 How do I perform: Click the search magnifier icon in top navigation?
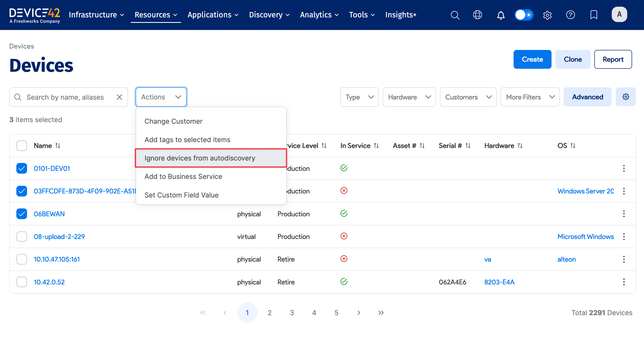455,15
